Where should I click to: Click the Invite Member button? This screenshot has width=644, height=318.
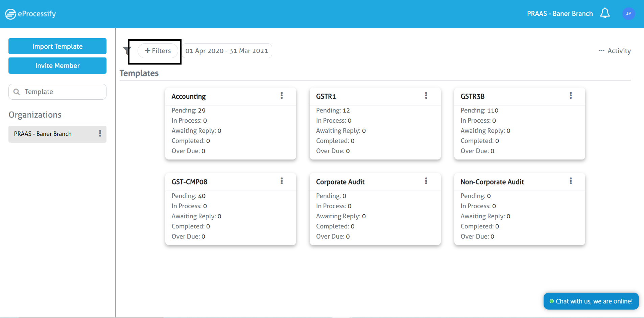click(x=57, y=66)
